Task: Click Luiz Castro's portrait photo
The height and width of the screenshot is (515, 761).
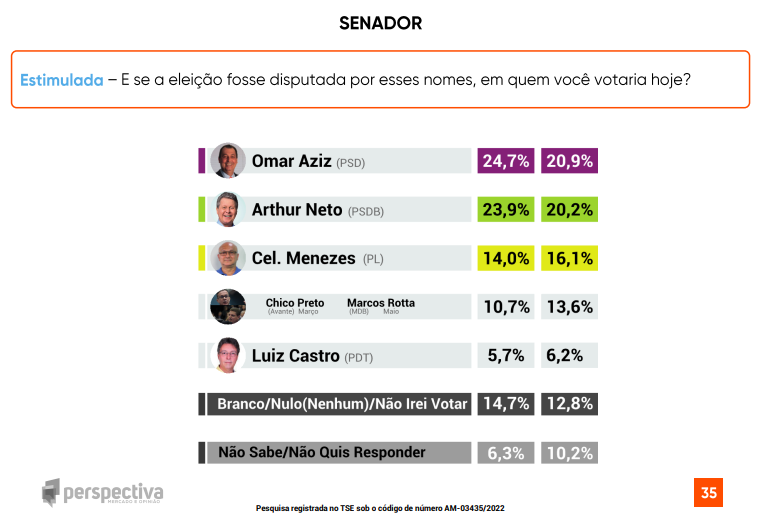Action: (228, 355)
